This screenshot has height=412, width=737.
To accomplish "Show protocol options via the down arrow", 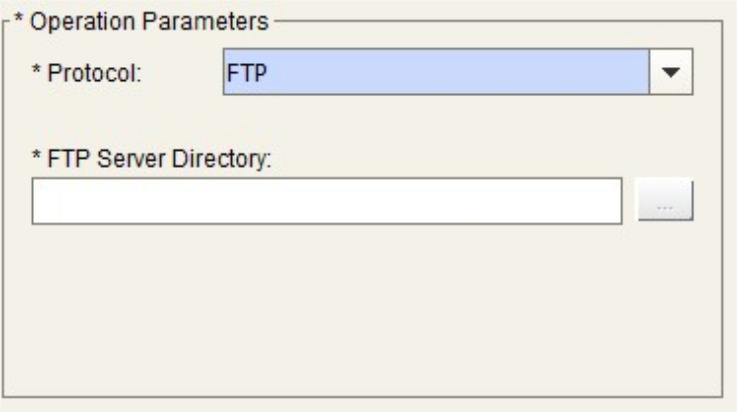I will pos(672,74).
